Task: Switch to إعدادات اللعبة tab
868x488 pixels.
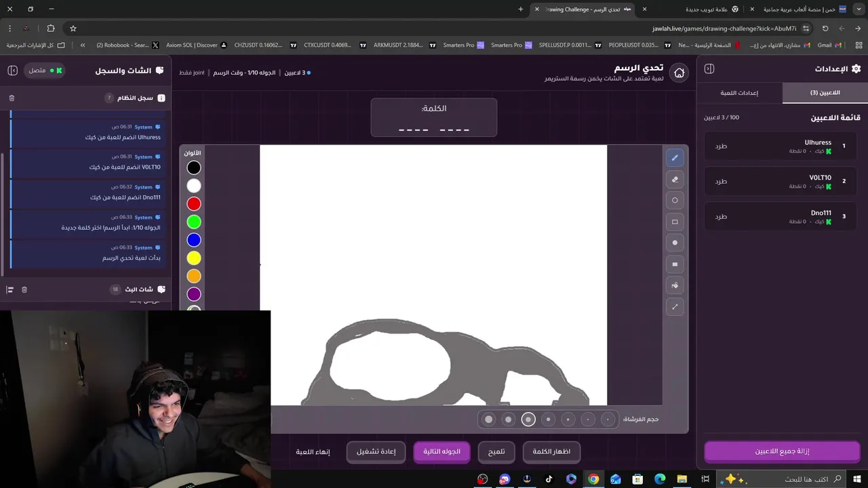Action: coord(739,93)
